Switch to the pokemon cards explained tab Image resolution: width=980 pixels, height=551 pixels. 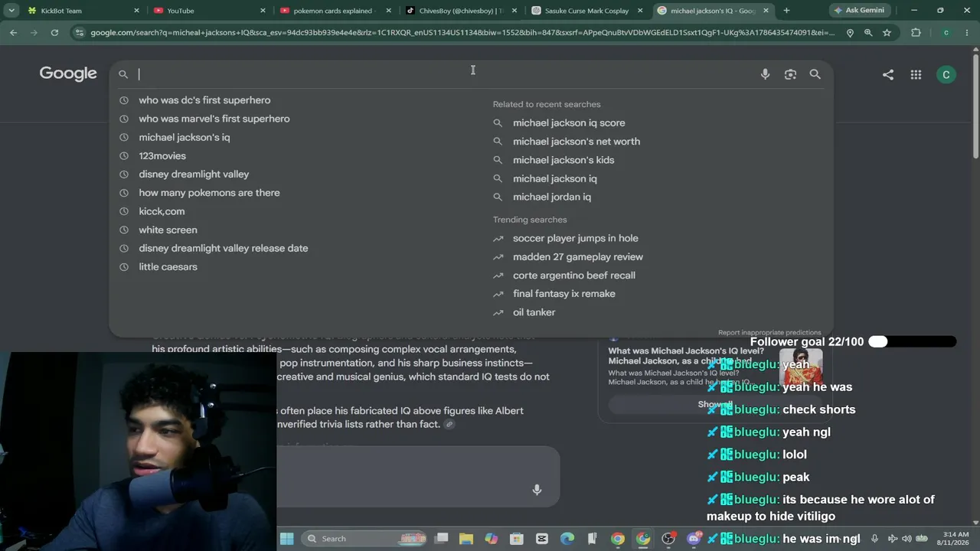pos(335,11)
